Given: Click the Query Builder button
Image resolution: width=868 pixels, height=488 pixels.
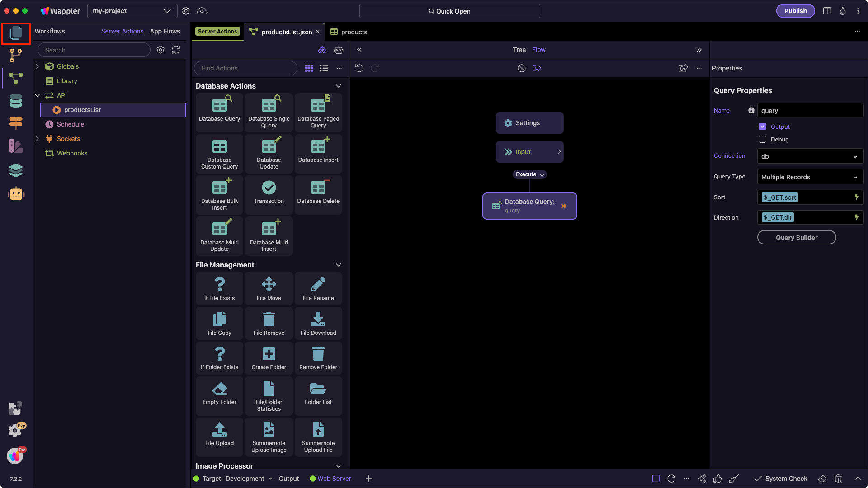Looking at the screenshot, I should coord(796,238).
